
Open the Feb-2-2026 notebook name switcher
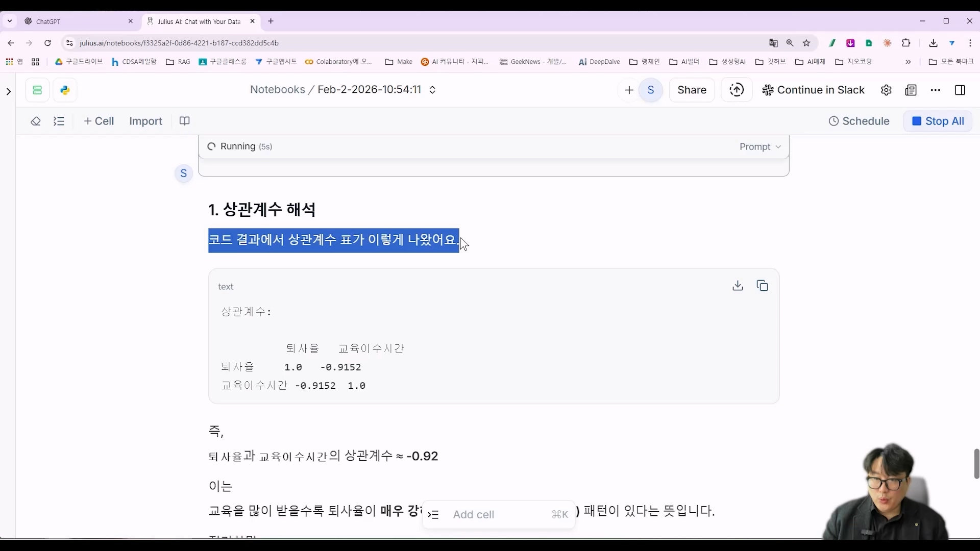coord(432,90)
